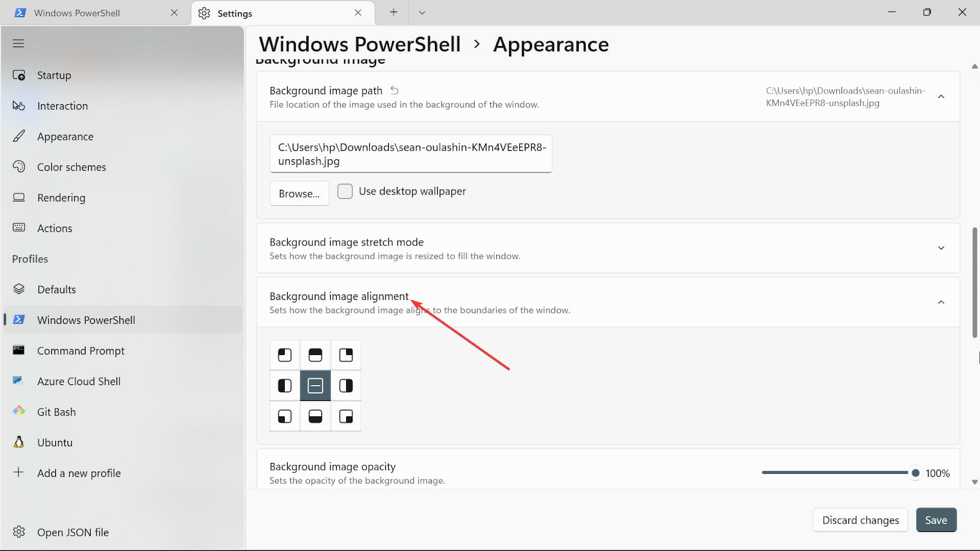Reset the background image path value
This screenshot has height=551, width=980.
point(394,91)
